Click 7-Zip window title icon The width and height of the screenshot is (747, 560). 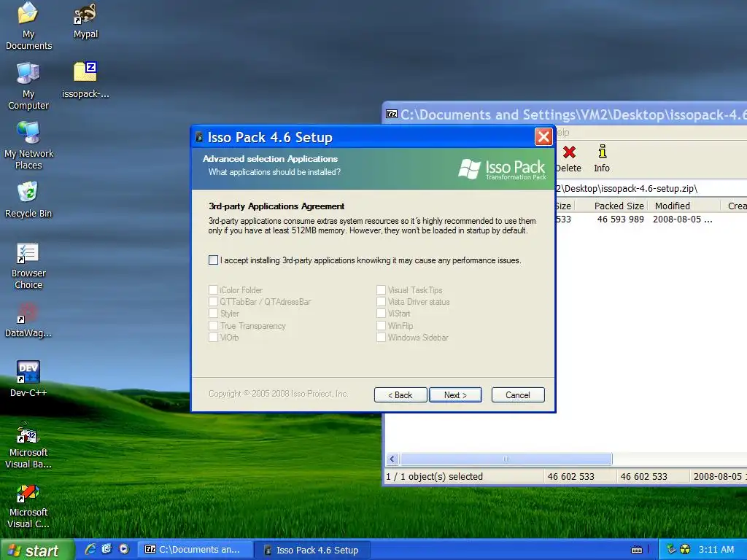(392, 114)
